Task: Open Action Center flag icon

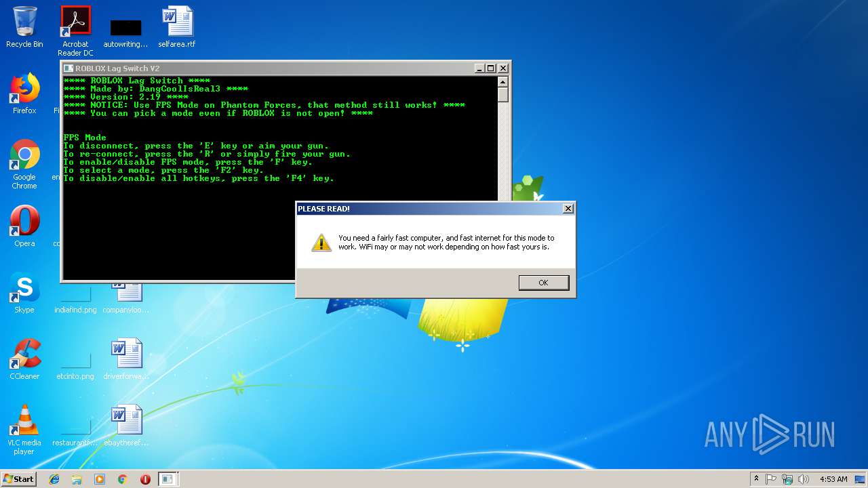Action: tap(771, 479)
